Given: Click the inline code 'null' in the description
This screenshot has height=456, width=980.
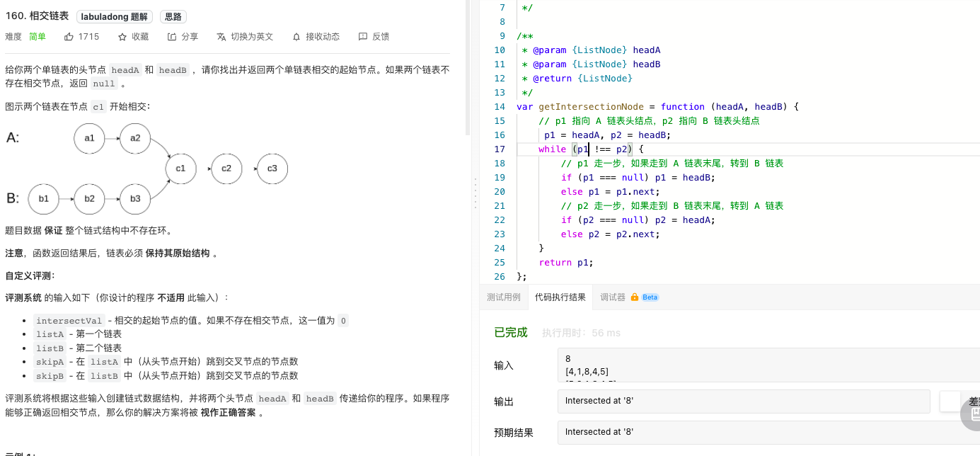Looking at the screenshot, I should coord(104,84).
